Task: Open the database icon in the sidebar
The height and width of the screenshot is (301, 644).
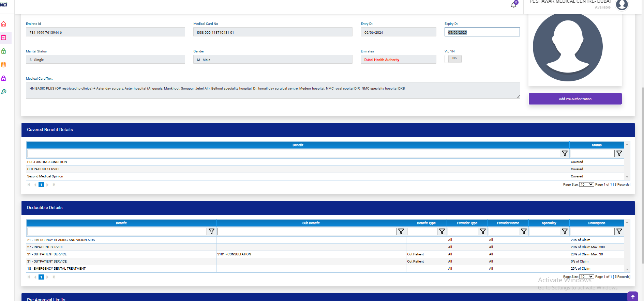Action: point(4,65)
